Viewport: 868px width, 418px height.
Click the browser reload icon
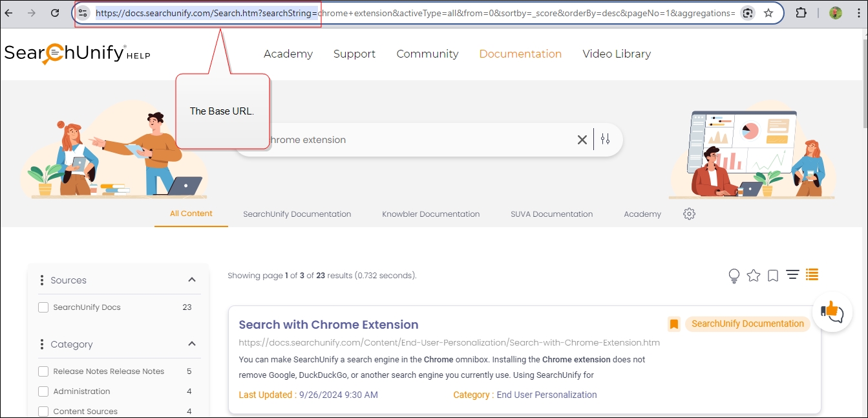[56, 13]
